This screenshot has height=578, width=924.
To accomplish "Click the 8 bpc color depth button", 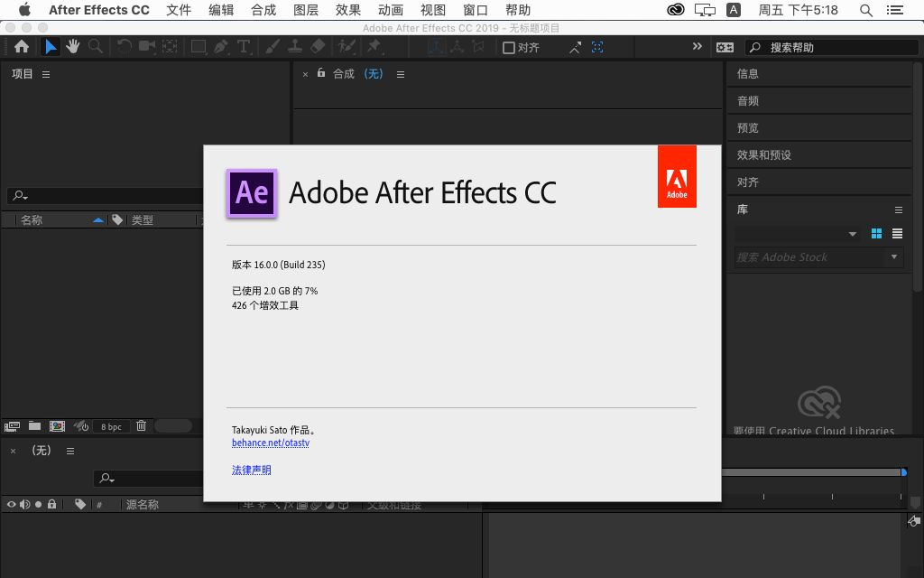I will point(111,426).
